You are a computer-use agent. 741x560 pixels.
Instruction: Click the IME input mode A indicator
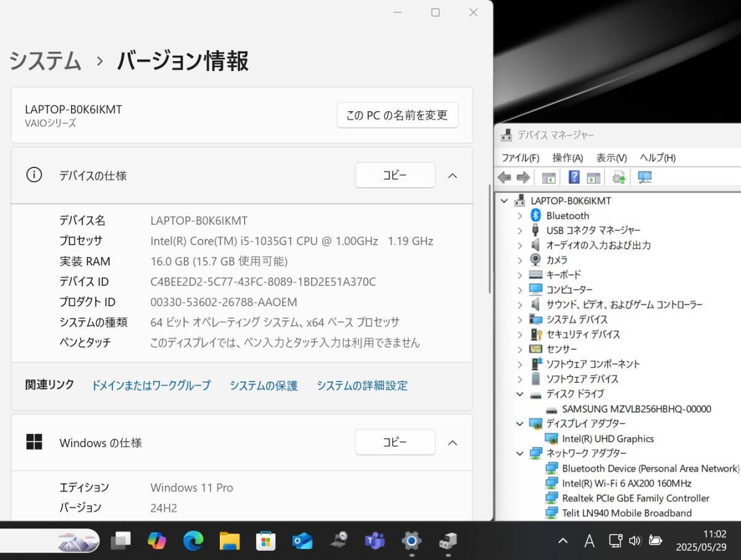click(x=589, y=541)
